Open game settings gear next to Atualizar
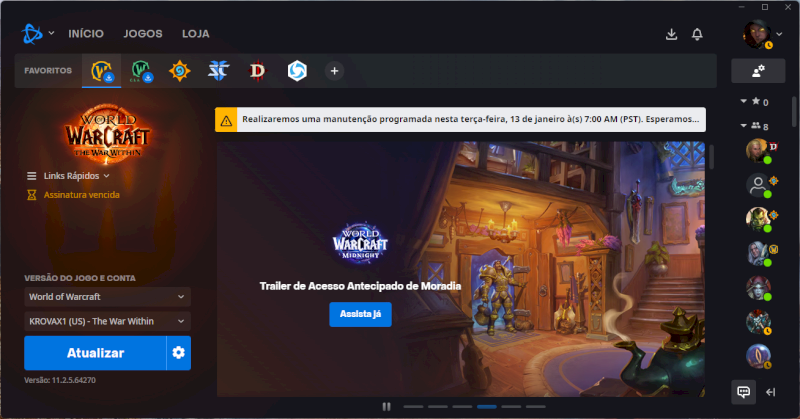 point(179,353)
